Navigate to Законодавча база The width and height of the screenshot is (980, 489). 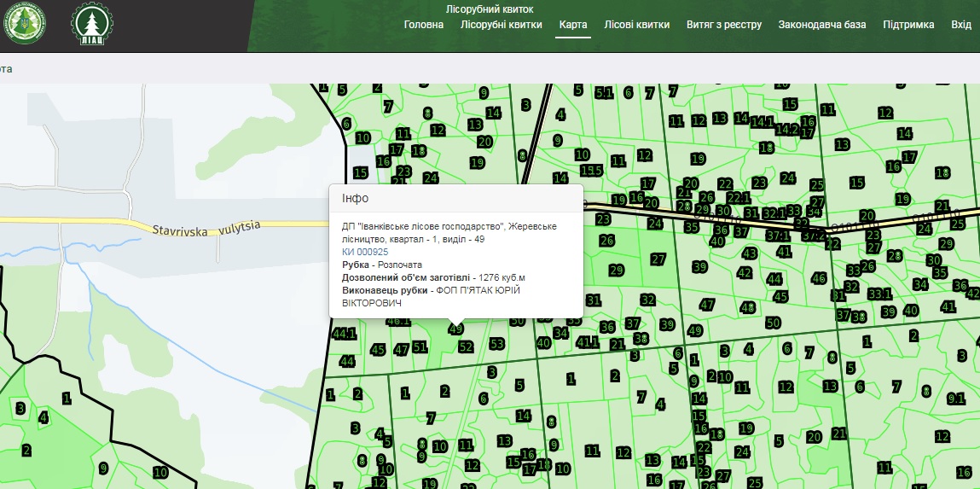(x=821, y=25)
